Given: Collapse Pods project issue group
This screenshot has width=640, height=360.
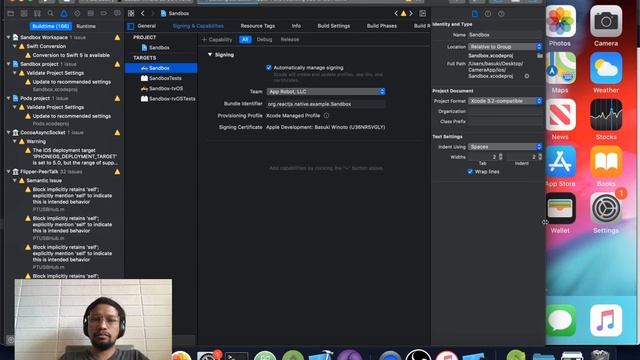Looking at the screenshot, I should [9, 98].
